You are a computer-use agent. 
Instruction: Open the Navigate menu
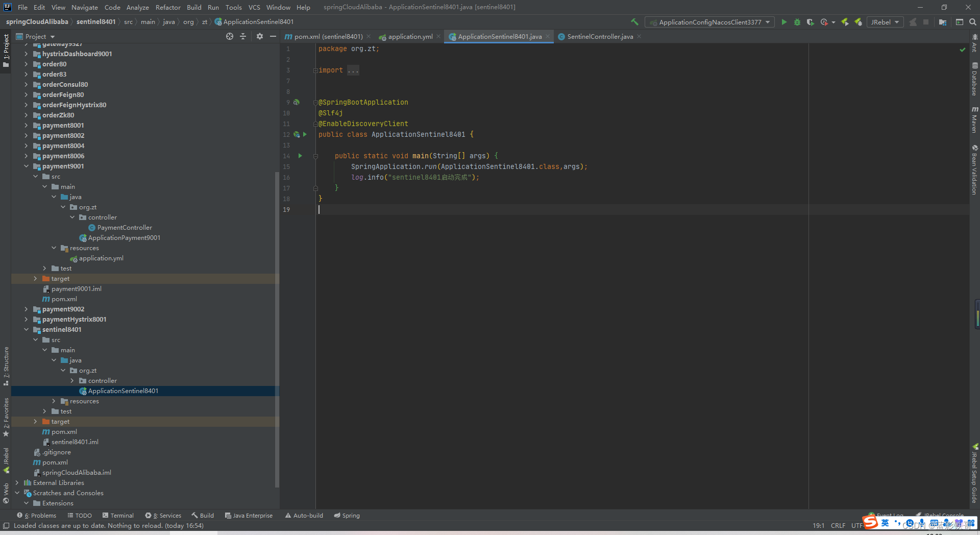pyautogui.click(x=84, y=7)
